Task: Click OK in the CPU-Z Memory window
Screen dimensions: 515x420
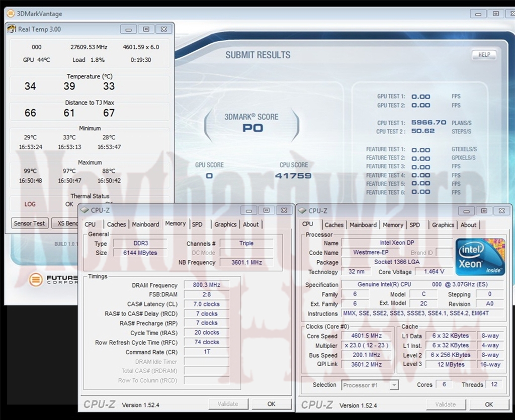Action: tap(271, 404)
